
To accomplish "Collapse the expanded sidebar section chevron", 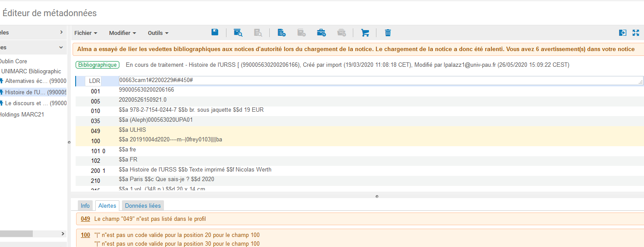I will [61, 47].
